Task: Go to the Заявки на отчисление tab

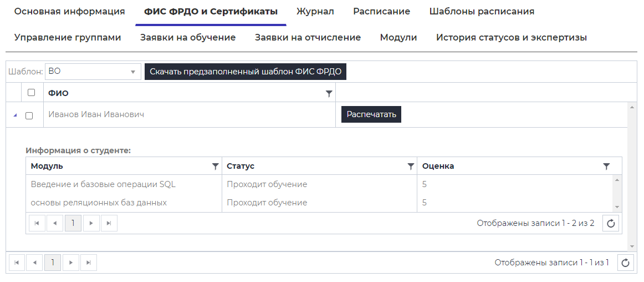Action: [308, 37]
